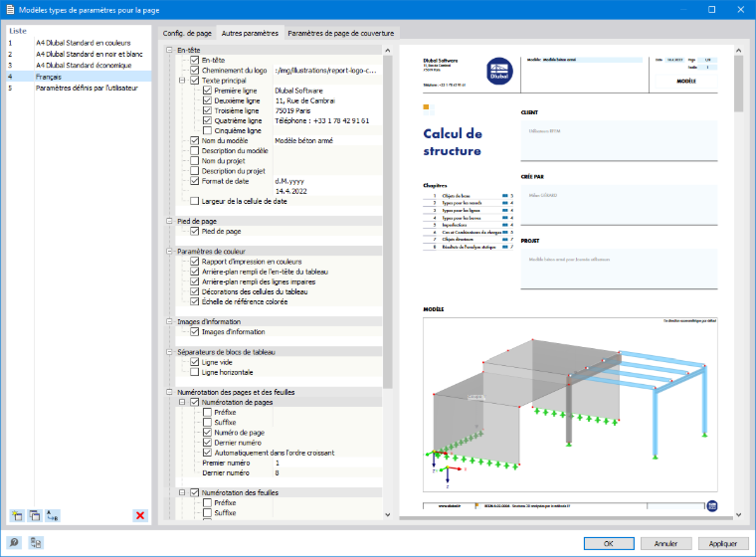Select A4 Dlubal Standard économique in list
Viewport: 756px width, 557px height.
(84, 65)
